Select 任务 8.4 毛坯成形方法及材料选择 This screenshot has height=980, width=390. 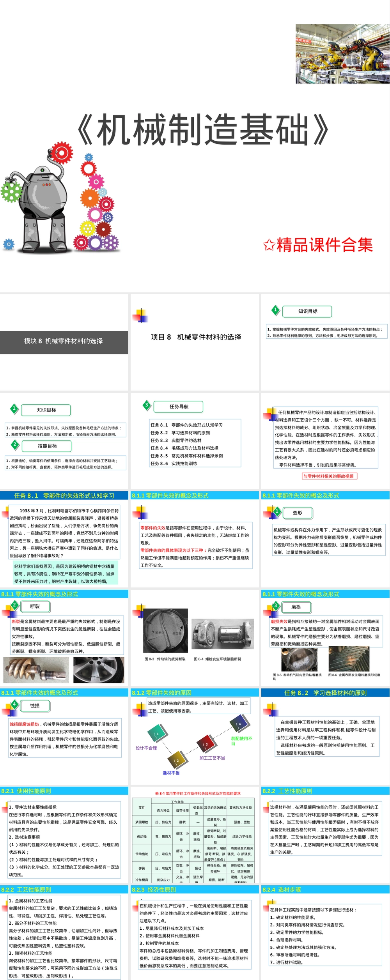tap(184, 448)
